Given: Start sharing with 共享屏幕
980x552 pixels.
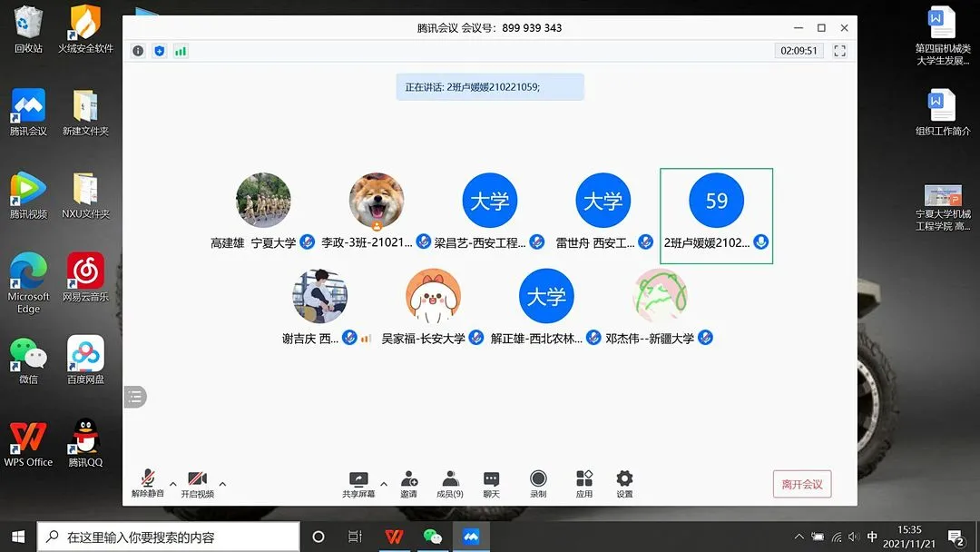Looking at the screenshot, I should tap(358, 484).
